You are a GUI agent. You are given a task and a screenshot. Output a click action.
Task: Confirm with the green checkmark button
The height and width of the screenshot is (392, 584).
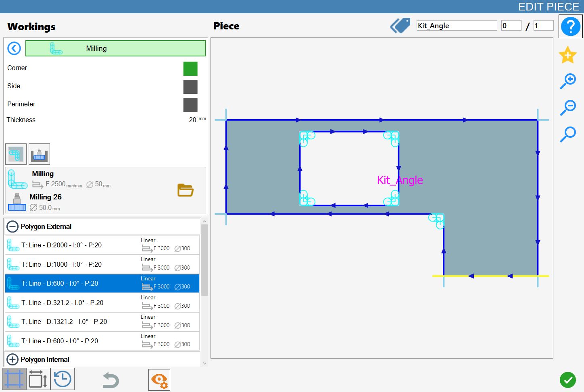pyautogui.click(x=568, y=380)
